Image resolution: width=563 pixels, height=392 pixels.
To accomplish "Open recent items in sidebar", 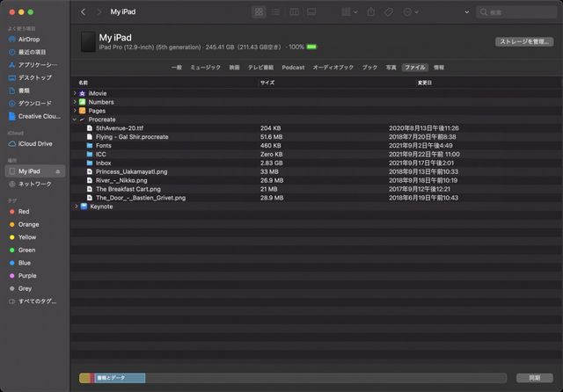I will pos(32,52).
